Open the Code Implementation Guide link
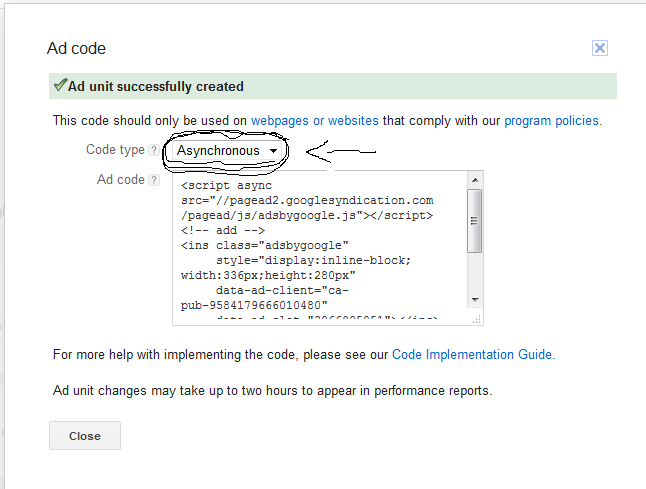The image size is (646, 489). pos(472,355)
